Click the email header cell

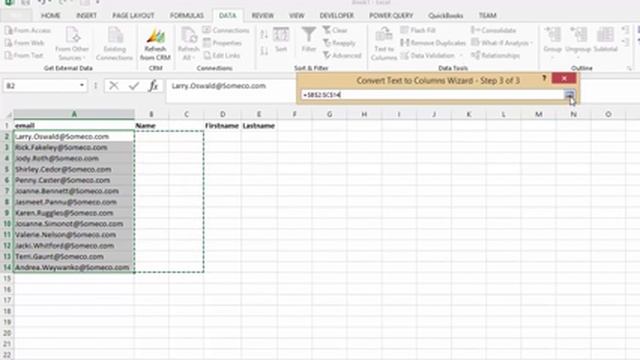(x=74, y=126)
